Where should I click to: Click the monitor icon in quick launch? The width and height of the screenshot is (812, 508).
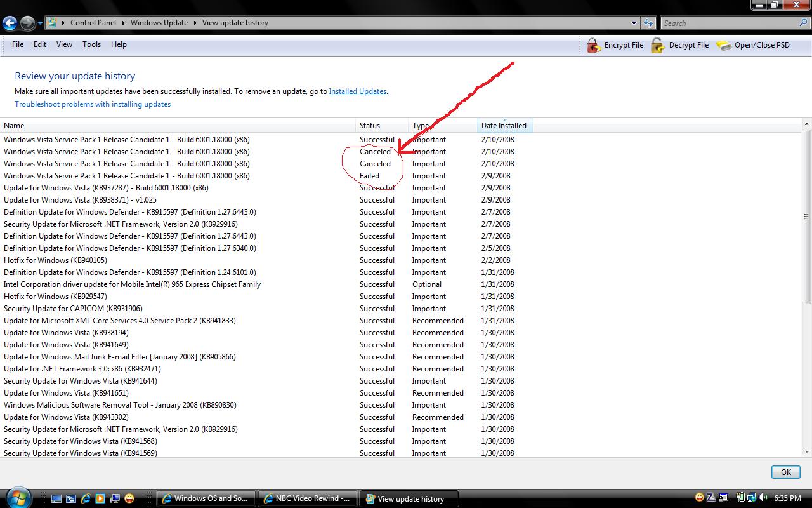pyautogui.click(x=115, y=498)
